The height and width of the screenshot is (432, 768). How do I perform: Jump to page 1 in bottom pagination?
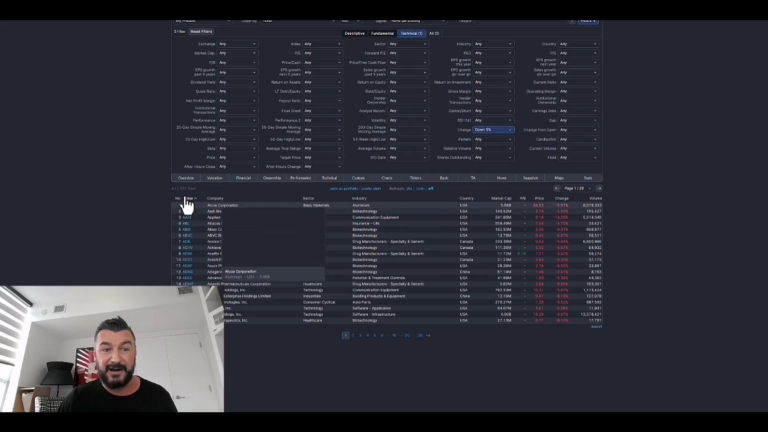346,335
